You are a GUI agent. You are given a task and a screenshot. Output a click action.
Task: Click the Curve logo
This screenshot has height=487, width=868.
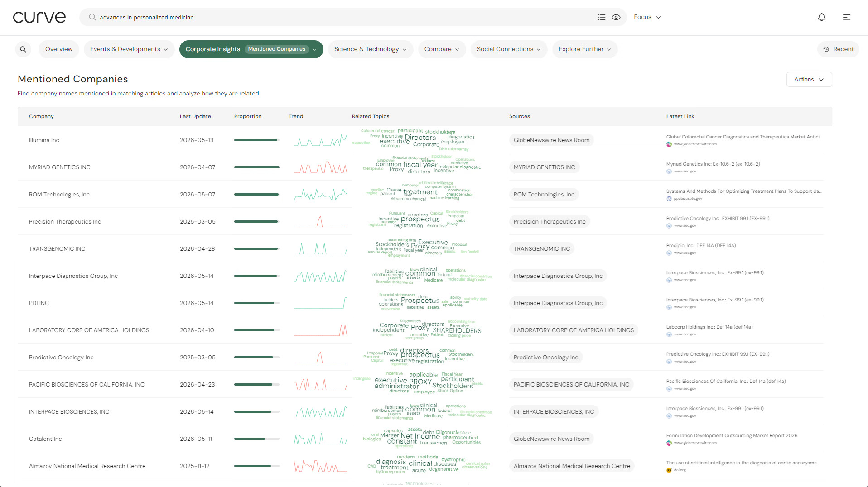tap(39, 17)
